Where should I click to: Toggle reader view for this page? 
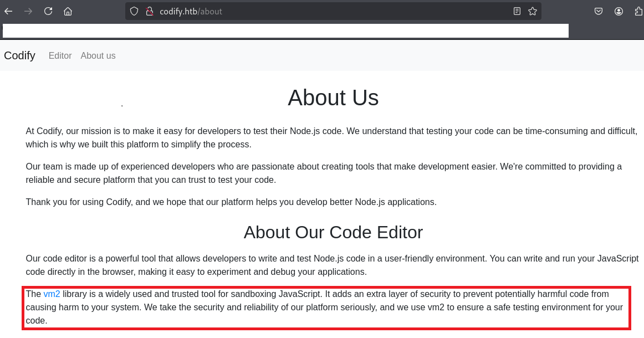[517, 11]
